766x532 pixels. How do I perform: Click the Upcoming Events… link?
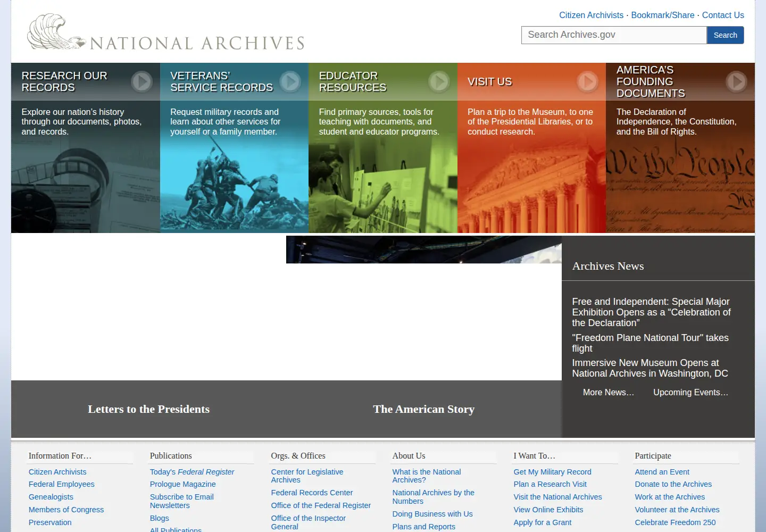690,392
